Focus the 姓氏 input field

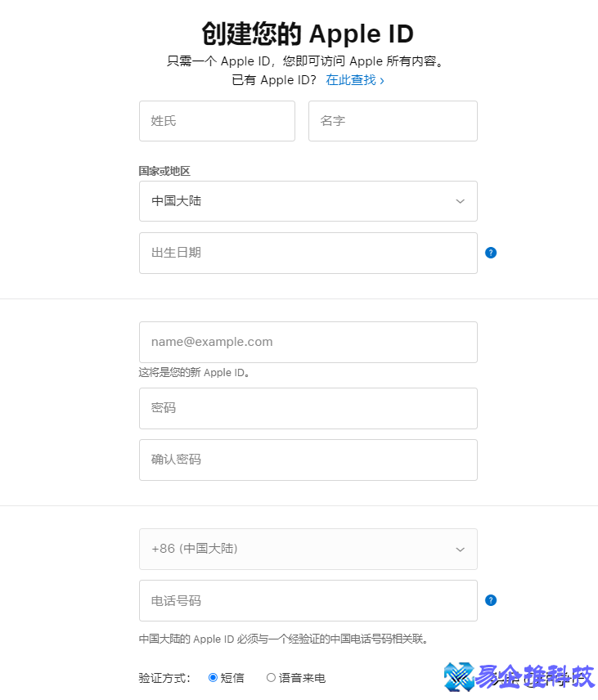point(217,121)
